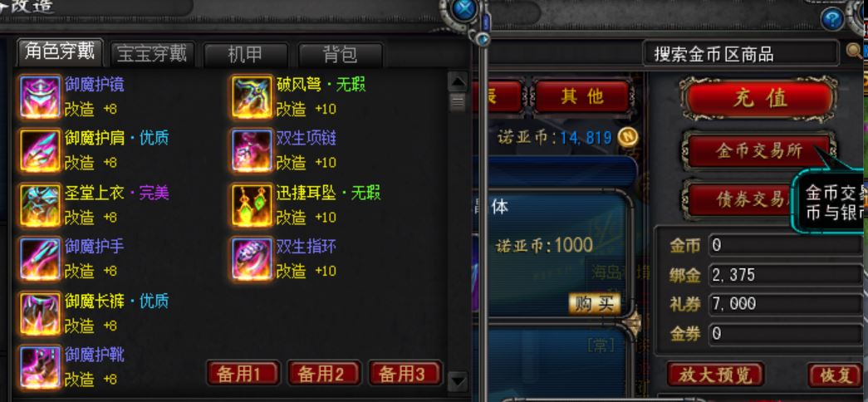Select the 御魔长裤·优质 pants icon
Viewport: 868px width, 402px height.
[41, 314]
